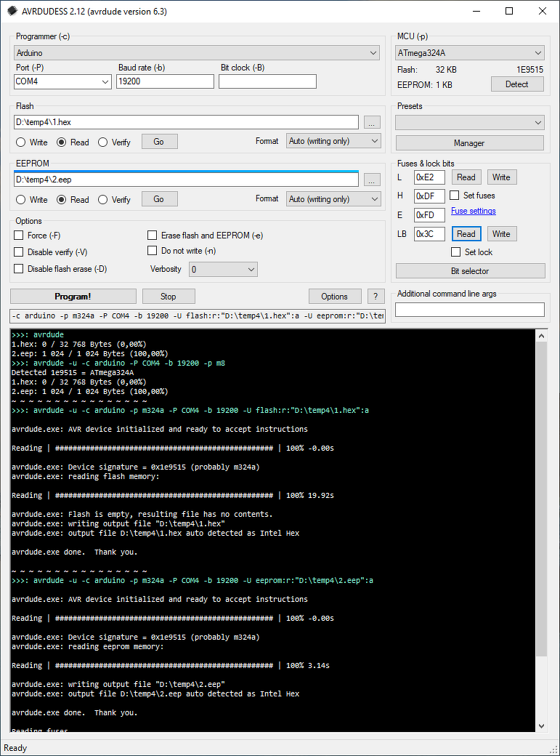Click LB lock field 0x3C
Image resolution: width=560 pixels, height=756 pixels.
pos(429,234)
